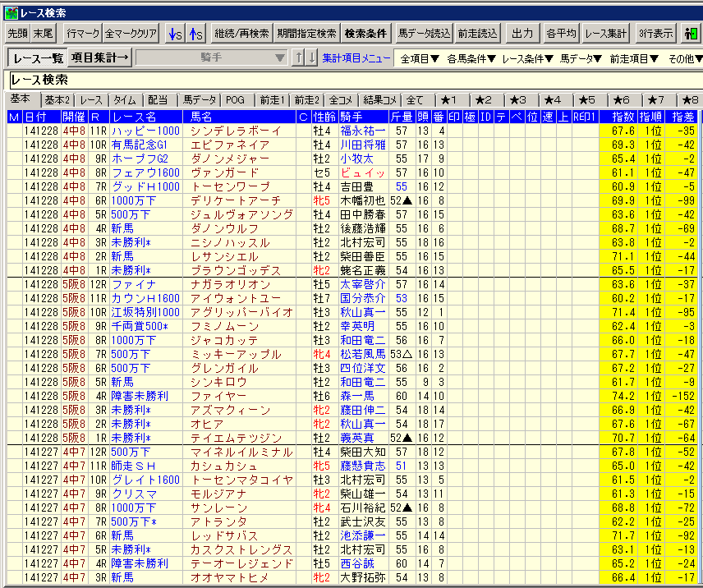Click index value 74.2

[x=623, y=396]
